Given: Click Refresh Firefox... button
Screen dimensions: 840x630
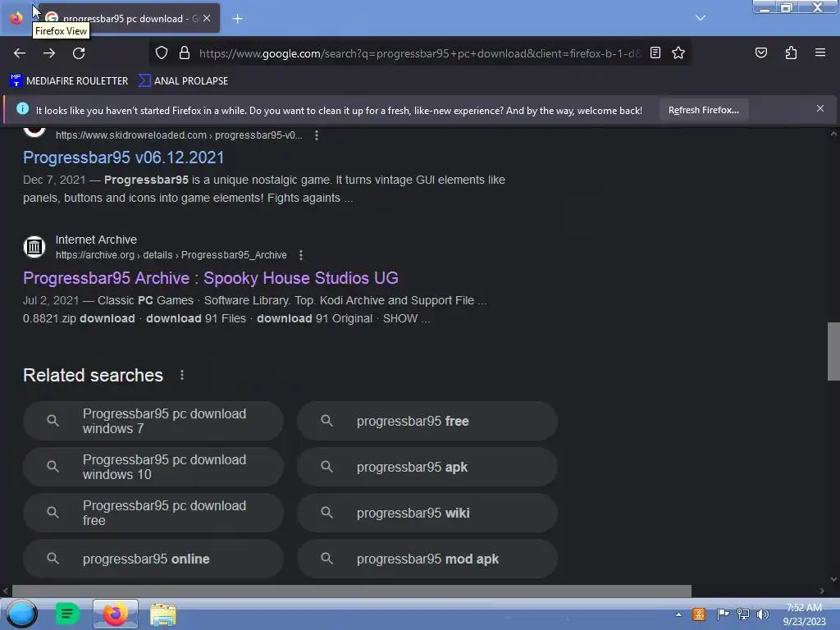Looking at the screenshot, I should (703, 111).
